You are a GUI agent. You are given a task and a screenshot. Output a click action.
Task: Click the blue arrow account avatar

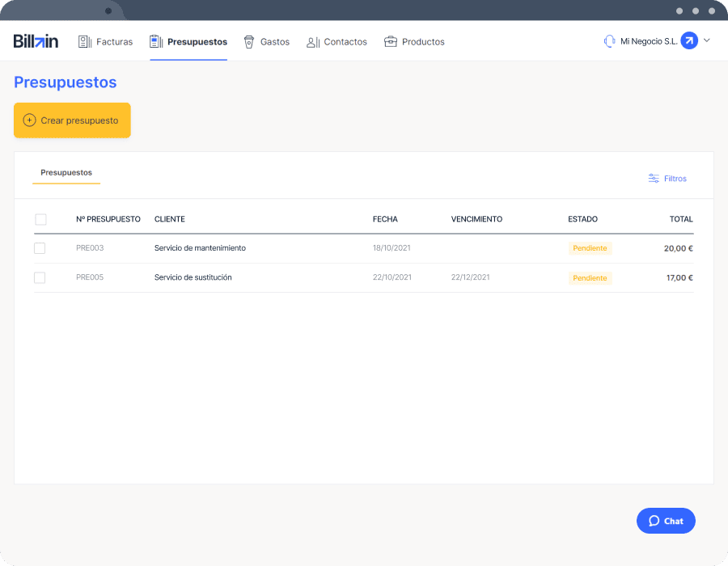pyautogui.click(x=689, y=40)
